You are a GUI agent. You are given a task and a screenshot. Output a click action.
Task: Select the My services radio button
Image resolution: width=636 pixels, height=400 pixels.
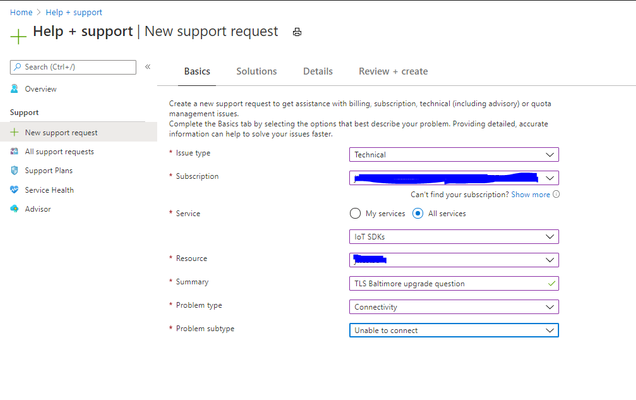[x=355, y=213]
